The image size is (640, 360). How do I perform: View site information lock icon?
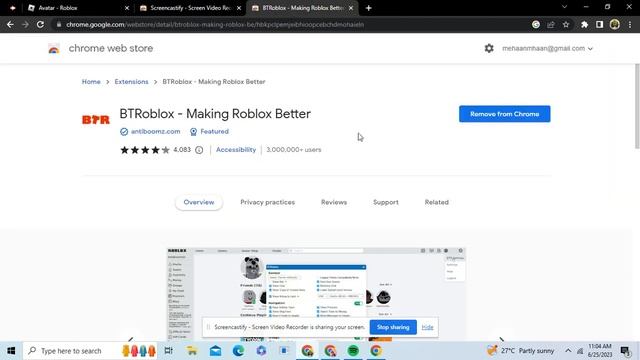pyautogui.click(x=59, y=24)
